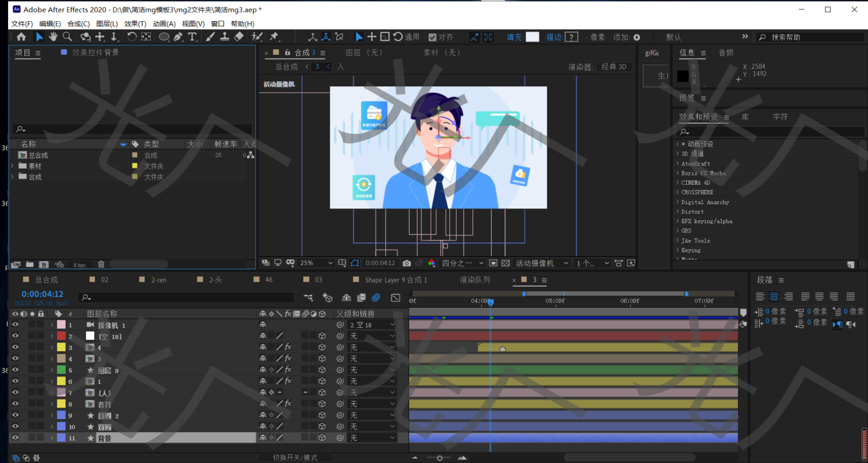The width and height of the screenshot is (868, 463).
Task: Click the Home icon in toolbar
Action: pyautogui.click(x=21, y=37)
